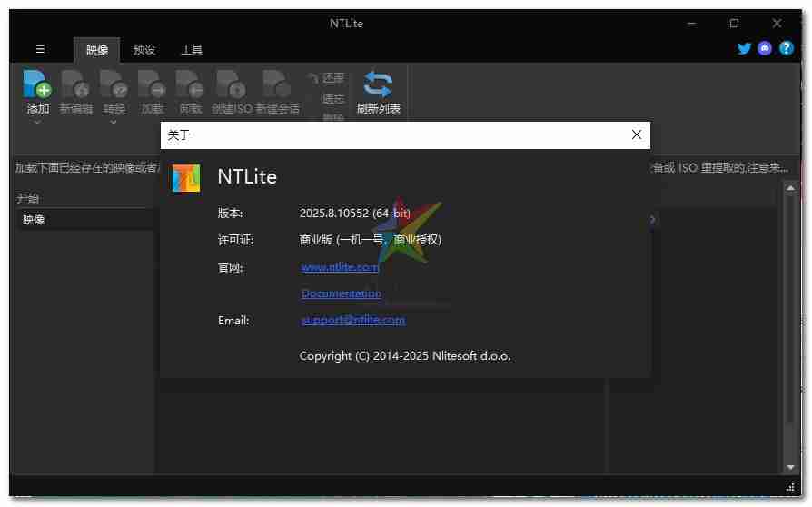
Task: Click the 创建ISO (Create ISO) icon
Action: click(x=231, y=84)
